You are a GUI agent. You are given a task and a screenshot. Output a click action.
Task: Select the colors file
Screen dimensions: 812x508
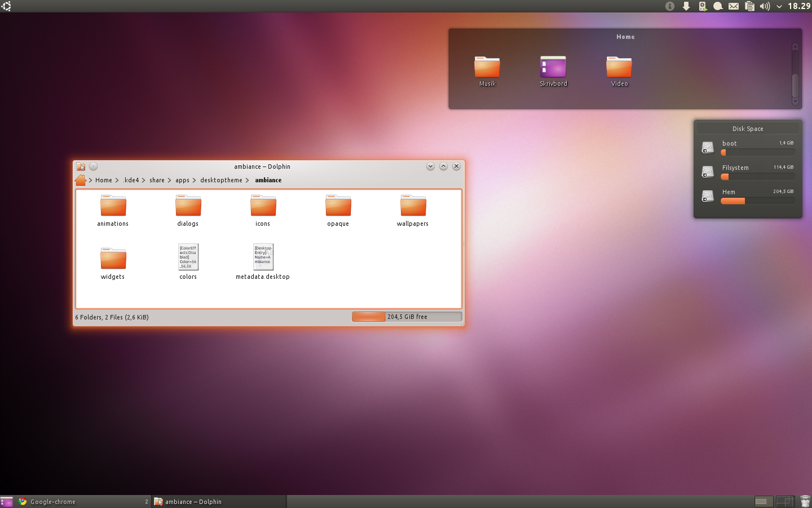[x=188, y=262]
